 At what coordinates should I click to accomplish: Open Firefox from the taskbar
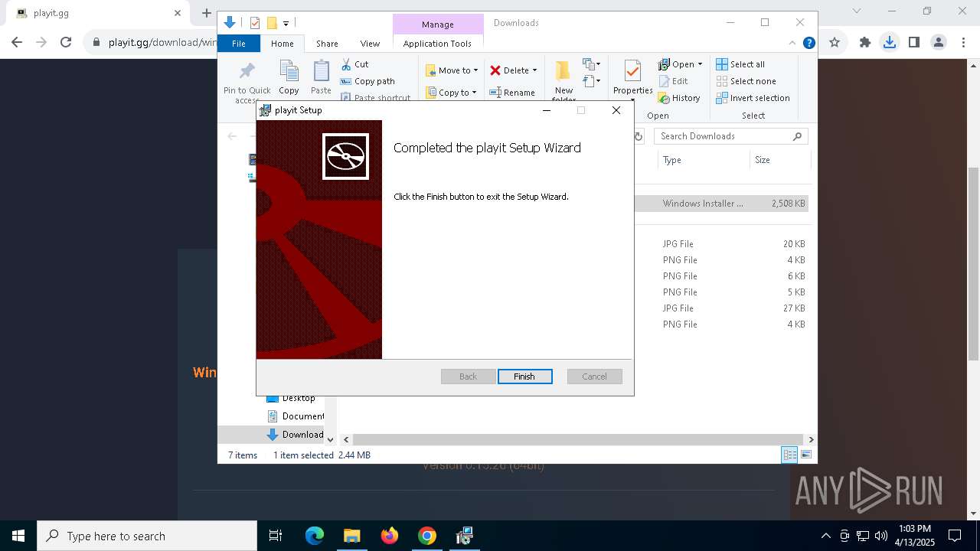click(390, 536)
